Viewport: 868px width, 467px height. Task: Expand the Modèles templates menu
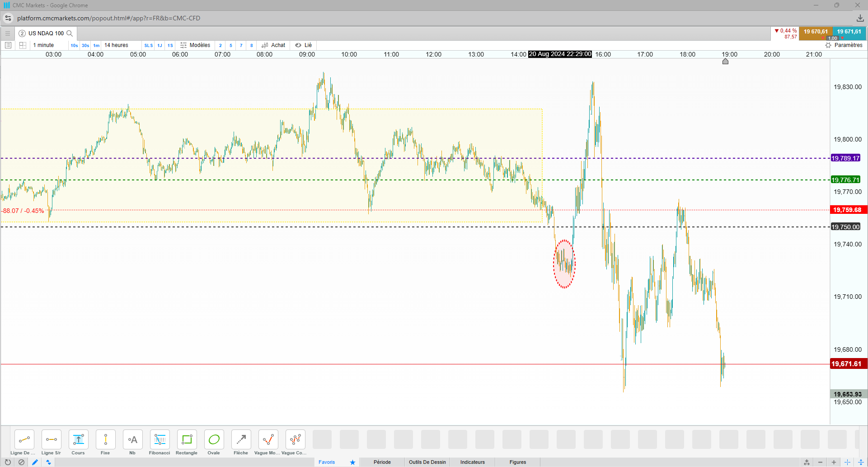click(x=195, y=45)
